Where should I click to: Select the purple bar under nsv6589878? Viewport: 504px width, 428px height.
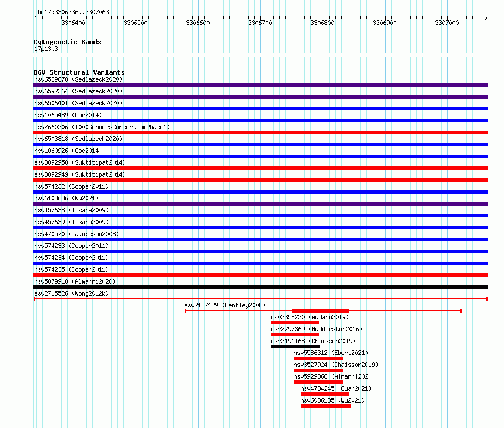[x=260, y=85]
